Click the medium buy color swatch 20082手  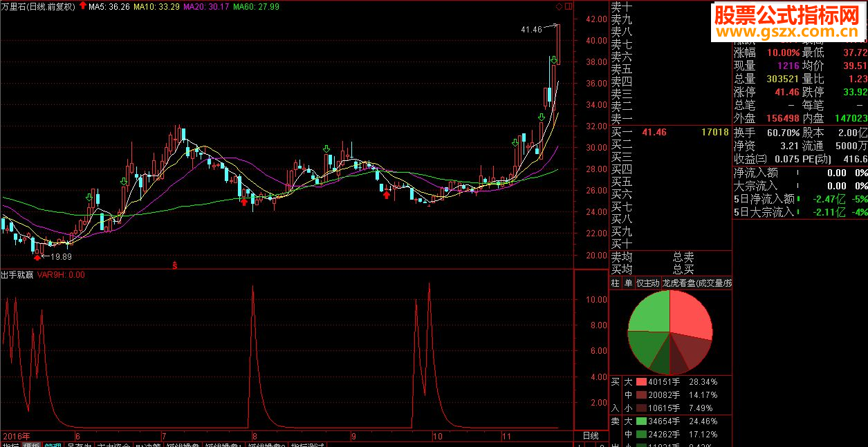(x=641, y=394)
